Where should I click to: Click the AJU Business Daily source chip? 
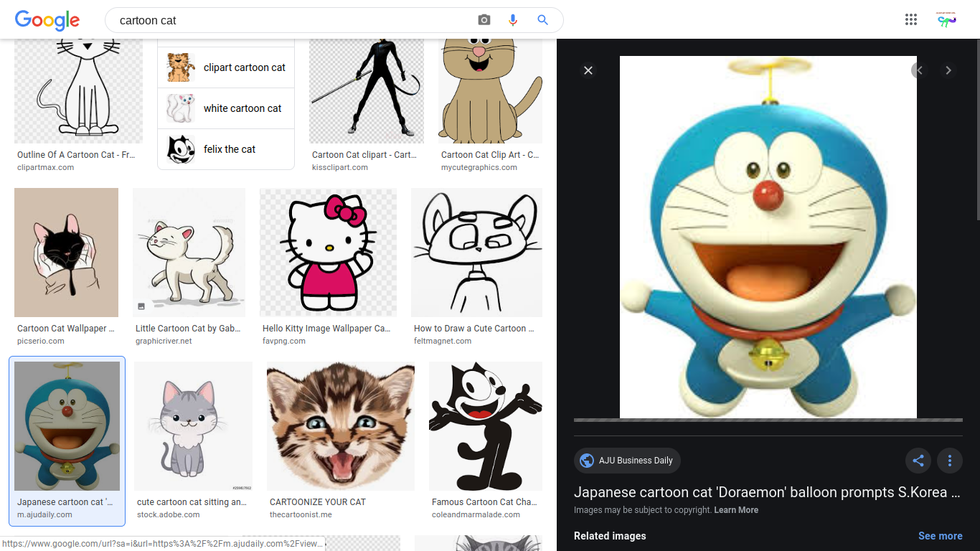(627, 461)
